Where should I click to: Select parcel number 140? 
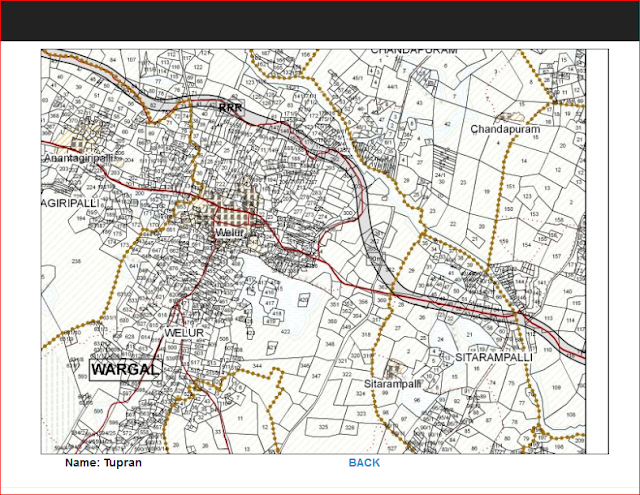[567, 291]
